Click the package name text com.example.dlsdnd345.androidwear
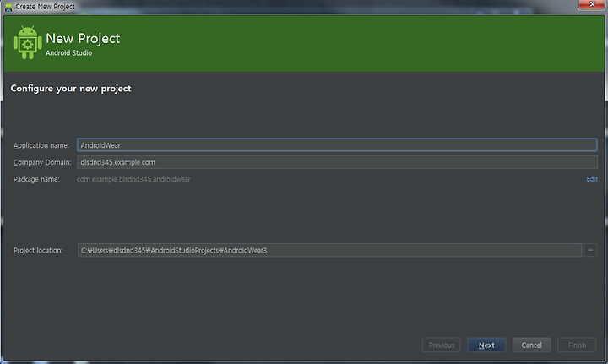Image resolution: width=608 pixels, height=364 pixels. coord(133,179)
